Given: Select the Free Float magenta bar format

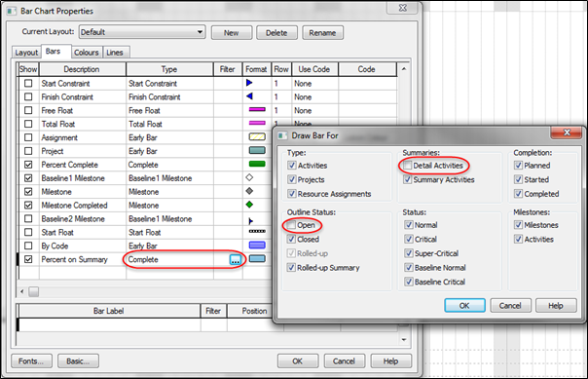Looking at the screenshot, I should point(257,109).
